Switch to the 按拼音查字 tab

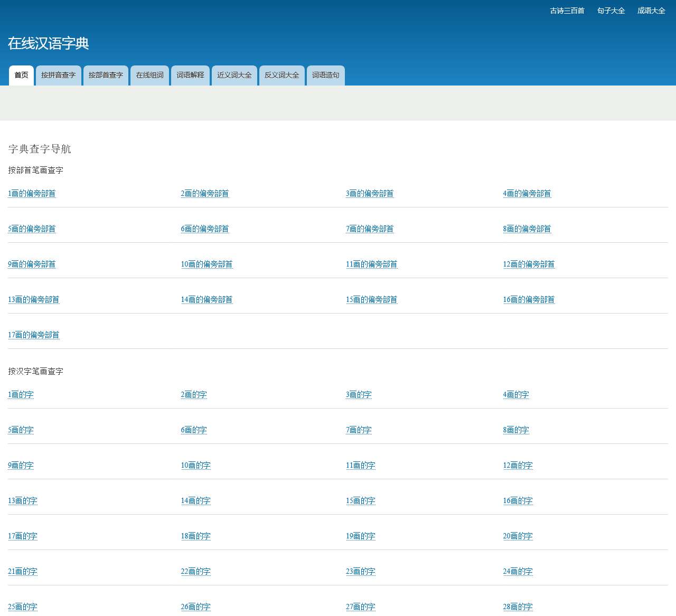pos(58,75)
